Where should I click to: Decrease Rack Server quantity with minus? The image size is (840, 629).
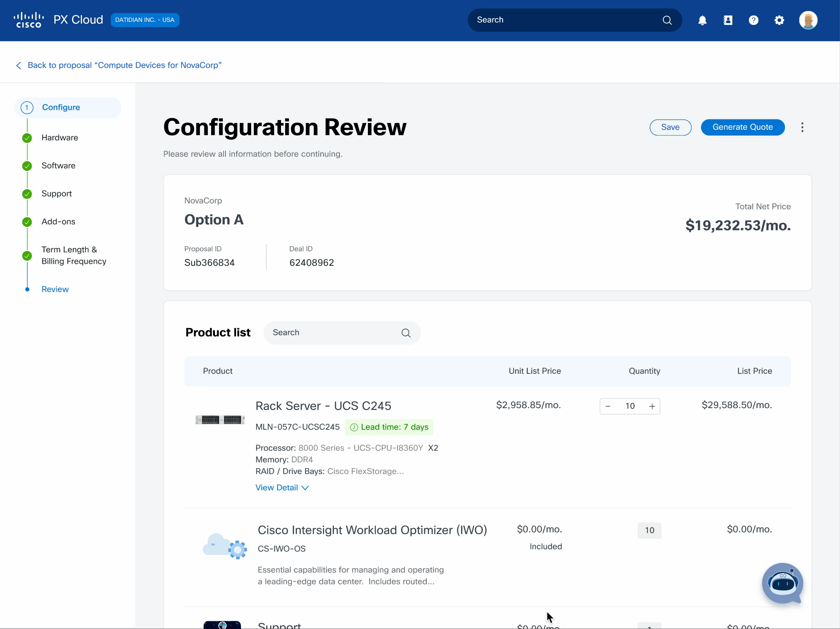coord(608,406)
